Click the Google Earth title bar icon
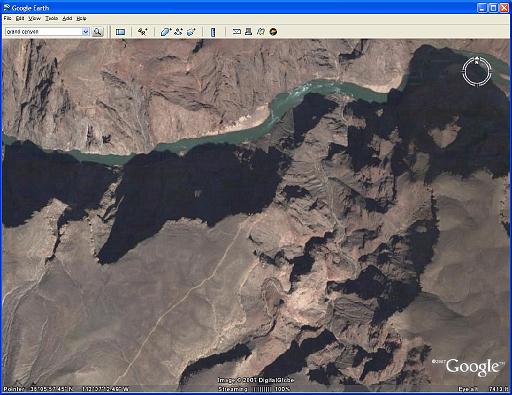The height and width of the screenshot is (395, 512). point(6,7)
